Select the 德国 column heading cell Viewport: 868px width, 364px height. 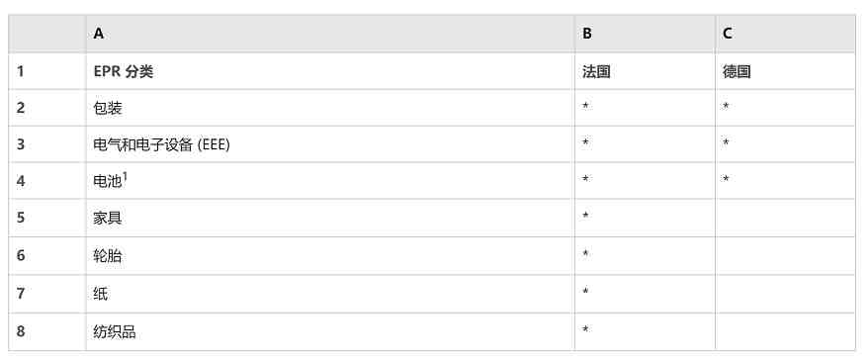(x=785, y=71)
